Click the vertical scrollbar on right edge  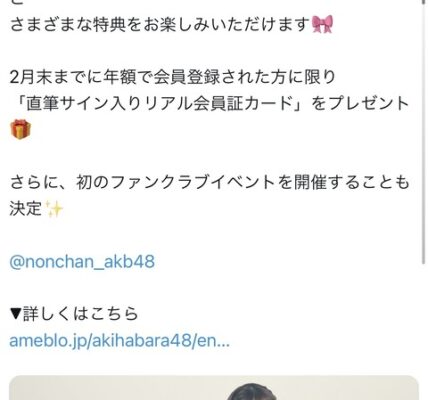pos(423,132)
